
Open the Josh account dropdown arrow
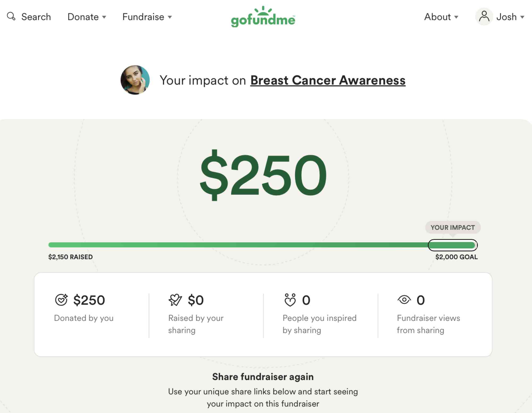pyautogui.click(x=522, y=17)
